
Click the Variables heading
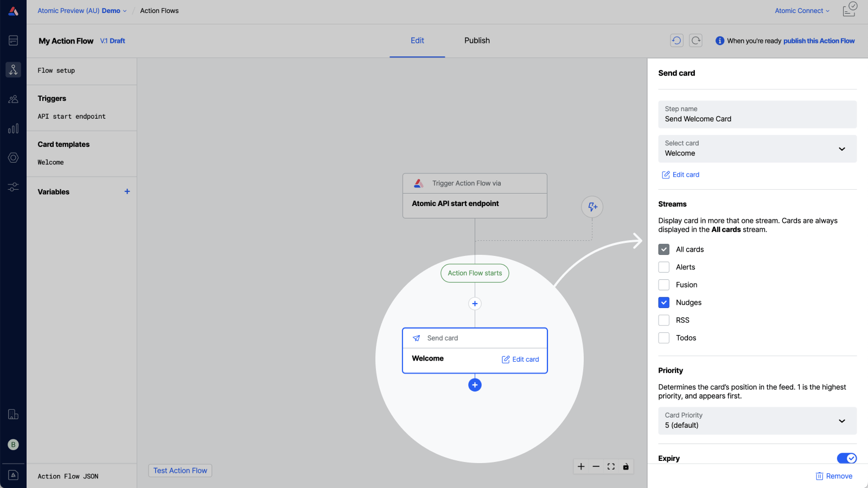(x=53, y=192)
